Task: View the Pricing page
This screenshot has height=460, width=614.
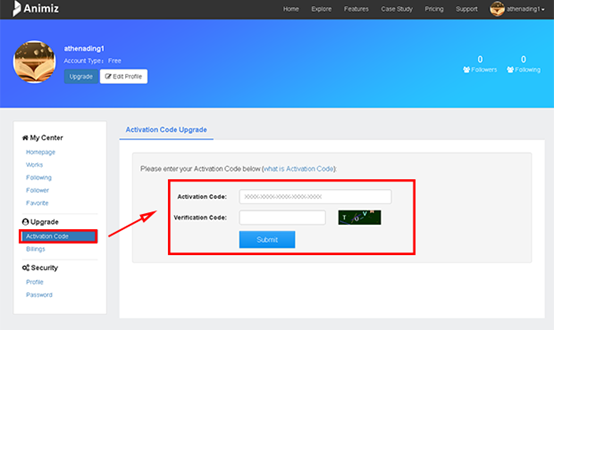Action: coord(434,9)
